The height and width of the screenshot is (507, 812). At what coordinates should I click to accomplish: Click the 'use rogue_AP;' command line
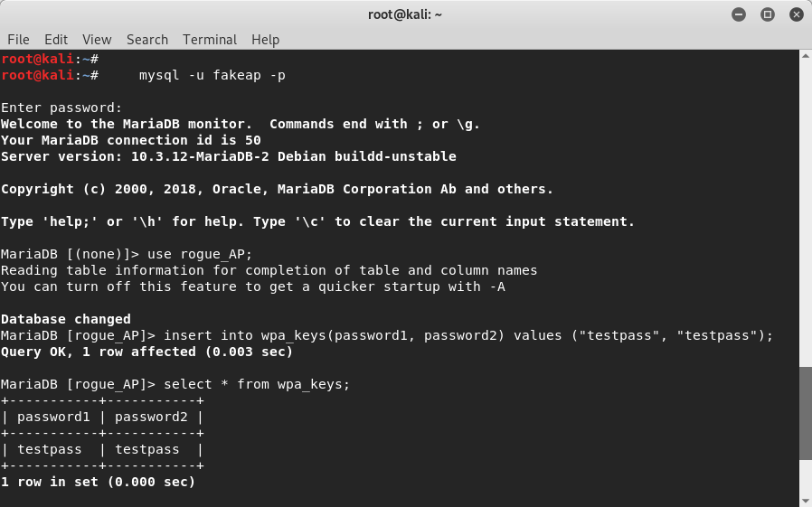pos(200,255)
